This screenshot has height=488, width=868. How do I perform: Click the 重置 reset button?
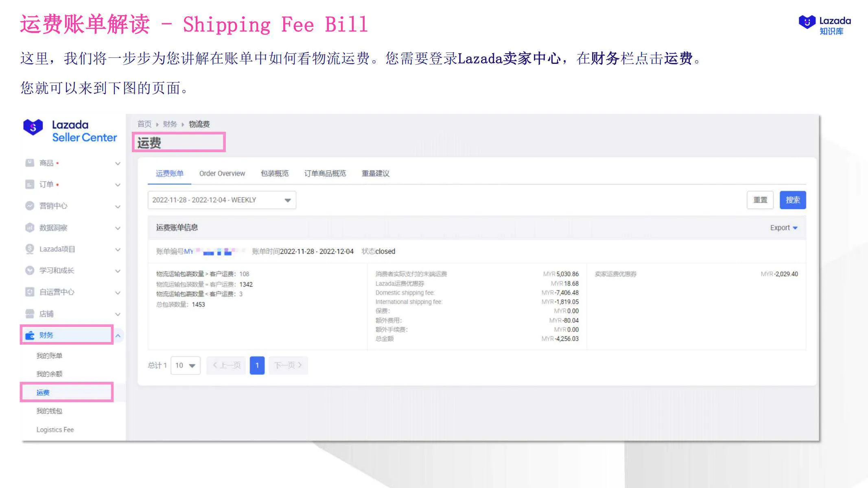[760, 200]
